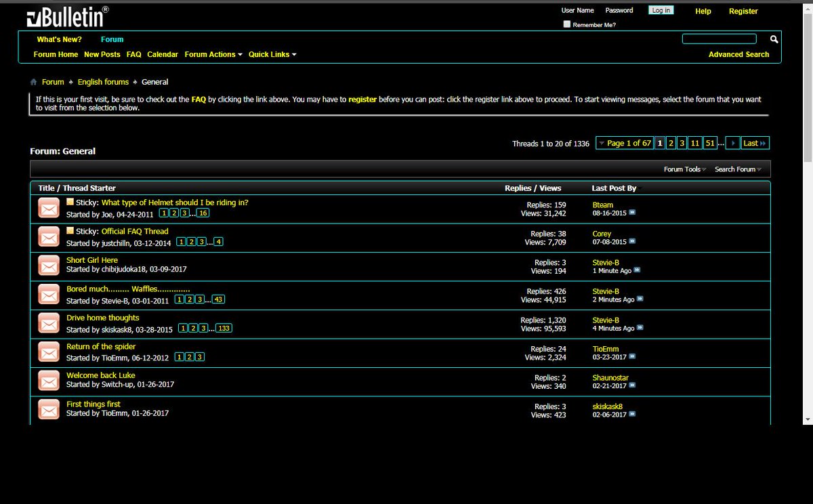Open Calendar menu item
Image resolution: width=813 pixels, height=504 pixels.
[163, 54]
